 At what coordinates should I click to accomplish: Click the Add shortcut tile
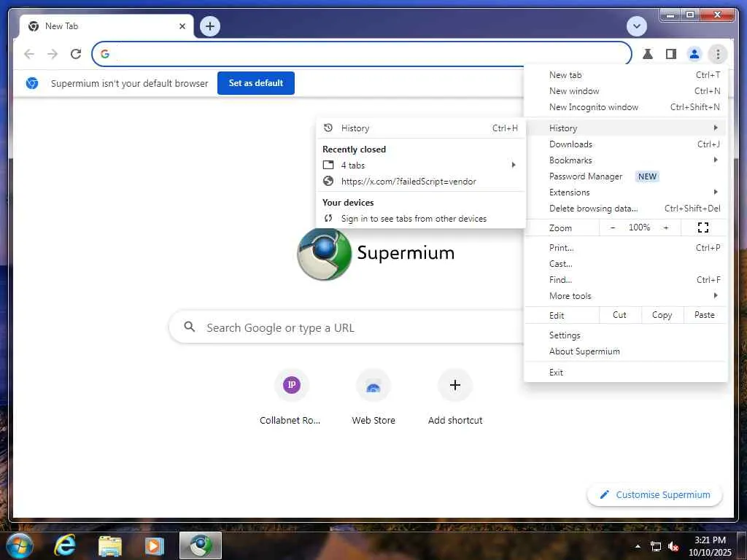[x=455, y=397]
